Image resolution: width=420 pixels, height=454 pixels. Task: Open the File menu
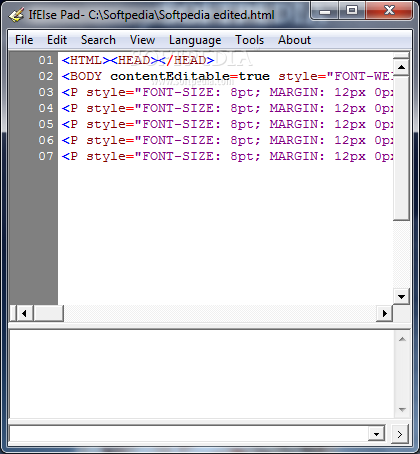pyautogui.click(x=24, y=40)
